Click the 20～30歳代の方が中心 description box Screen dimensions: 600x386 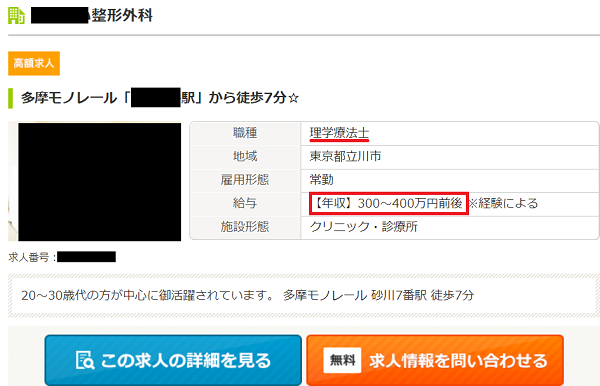(304, 296)
